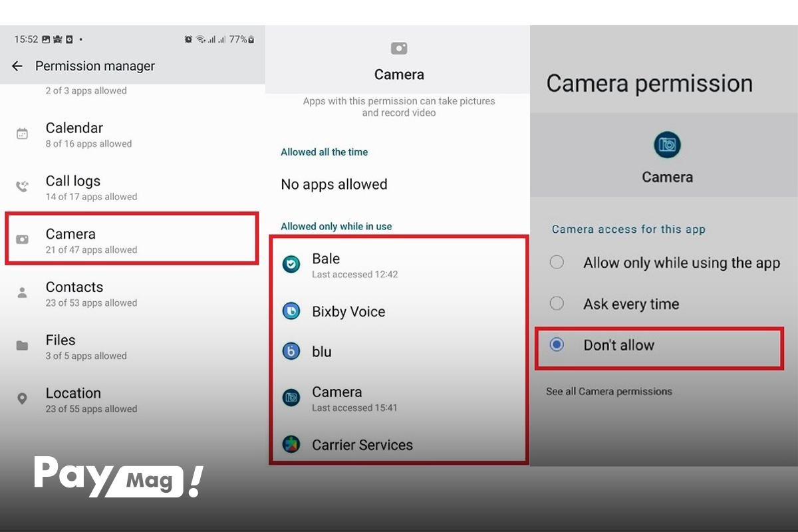Click the Files folder icon
Viewport: 798px width, 532px height.
(22, 346)
